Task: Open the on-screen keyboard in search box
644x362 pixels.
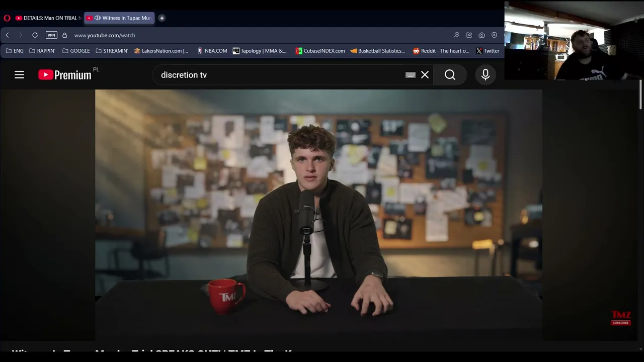Action: [x=411, y=75]
